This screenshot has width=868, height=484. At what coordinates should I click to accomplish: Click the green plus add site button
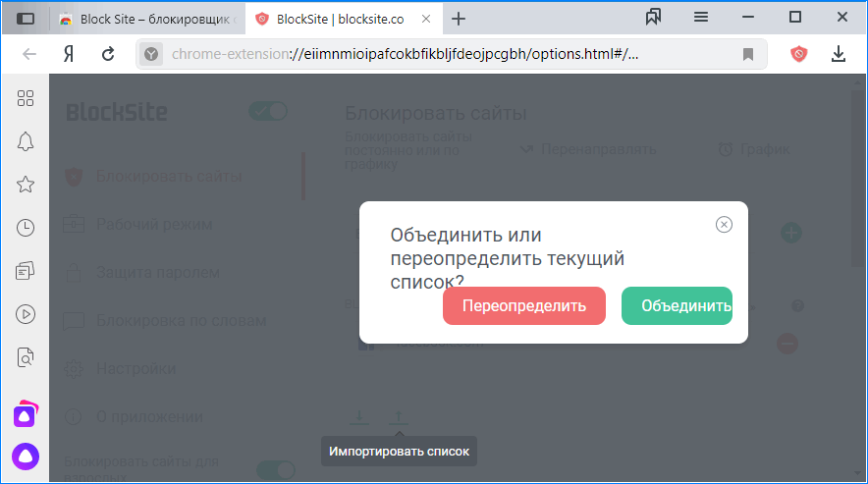791,234
